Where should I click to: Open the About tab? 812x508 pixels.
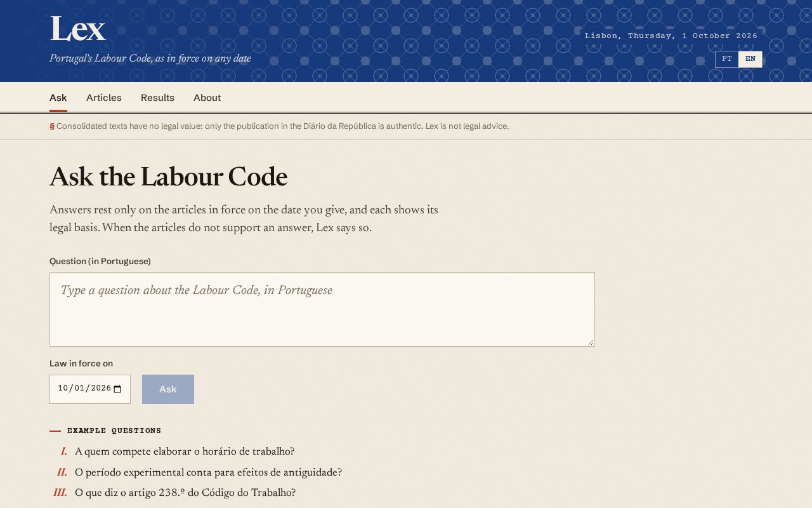pos(207,98)
